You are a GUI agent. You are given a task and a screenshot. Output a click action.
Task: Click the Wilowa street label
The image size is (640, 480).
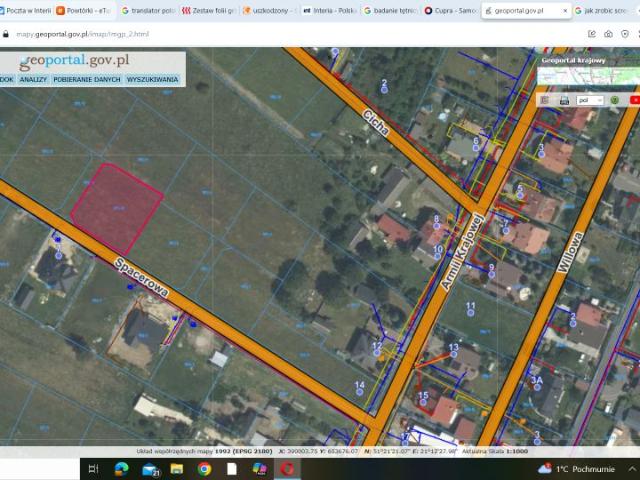click(x=570, y=253)
